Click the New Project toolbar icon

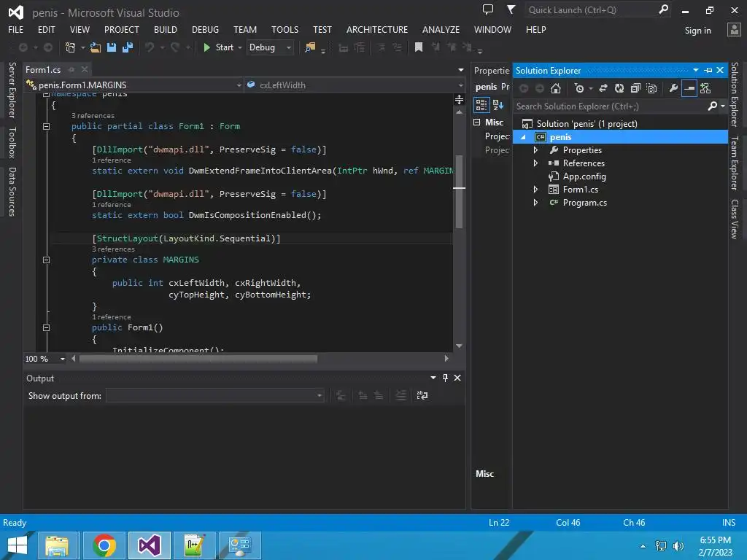tap(71, 47)
